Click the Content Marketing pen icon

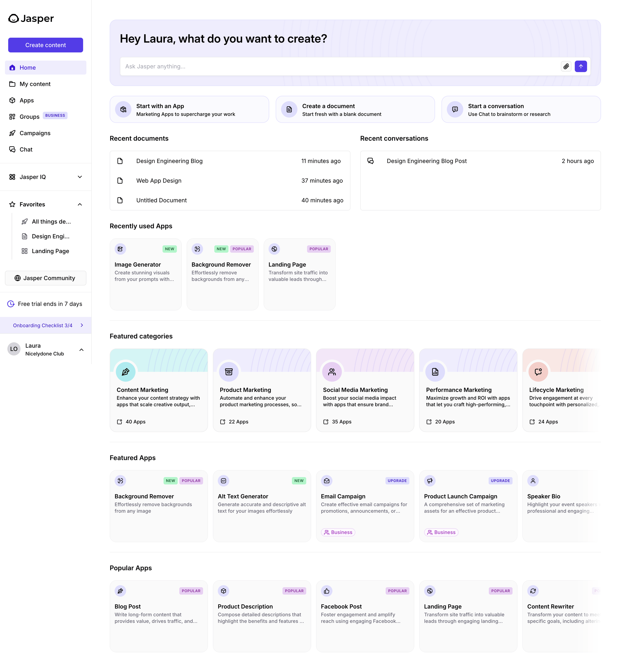126,372
